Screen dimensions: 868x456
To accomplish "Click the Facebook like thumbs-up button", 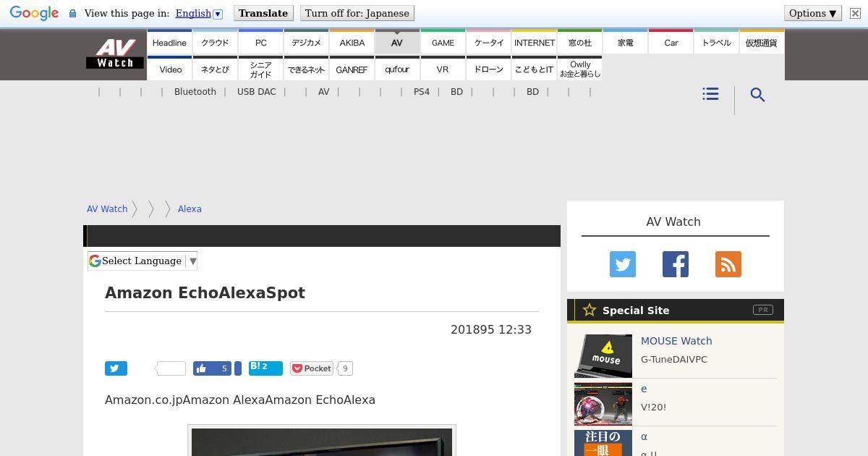I will coord(212,368).
